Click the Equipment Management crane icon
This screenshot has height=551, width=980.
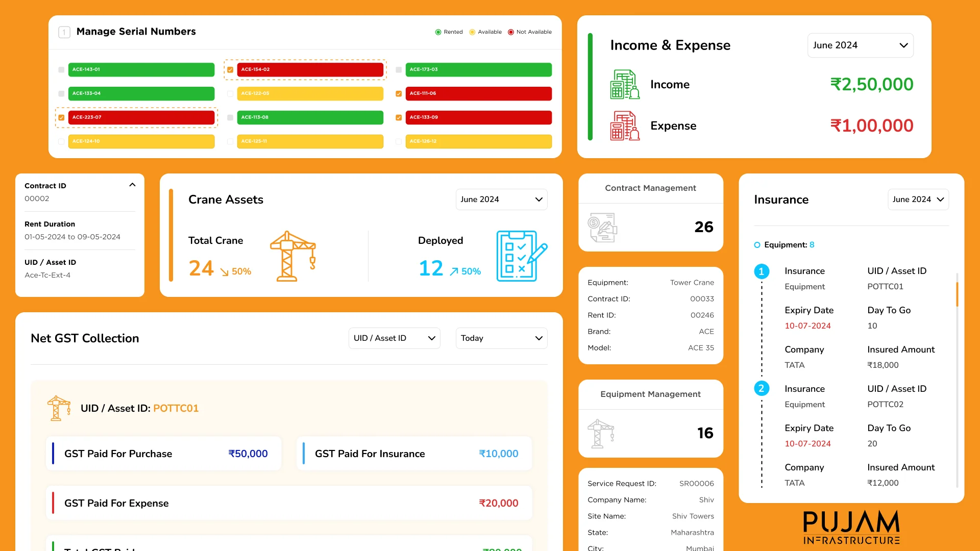[x=601, y=433]
